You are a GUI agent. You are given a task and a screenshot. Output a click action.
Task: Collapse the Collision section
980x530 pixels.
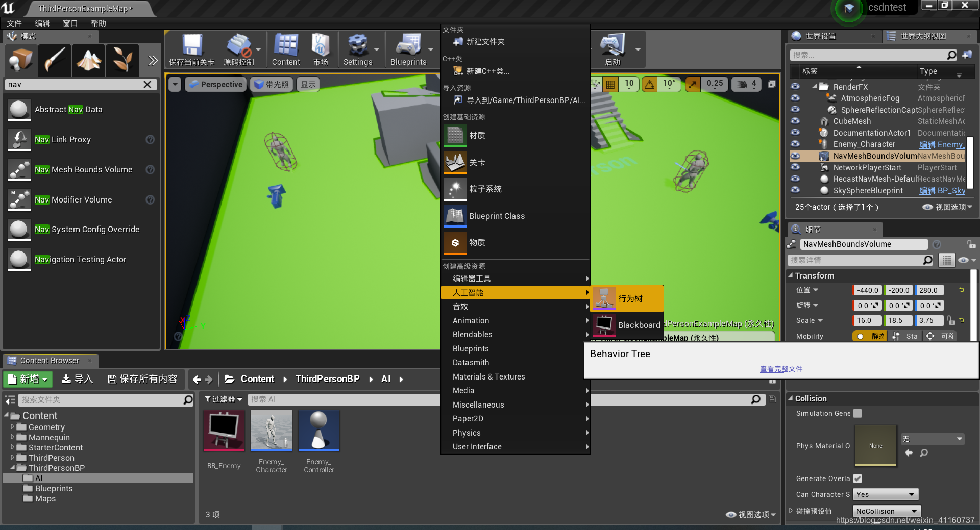791,398
